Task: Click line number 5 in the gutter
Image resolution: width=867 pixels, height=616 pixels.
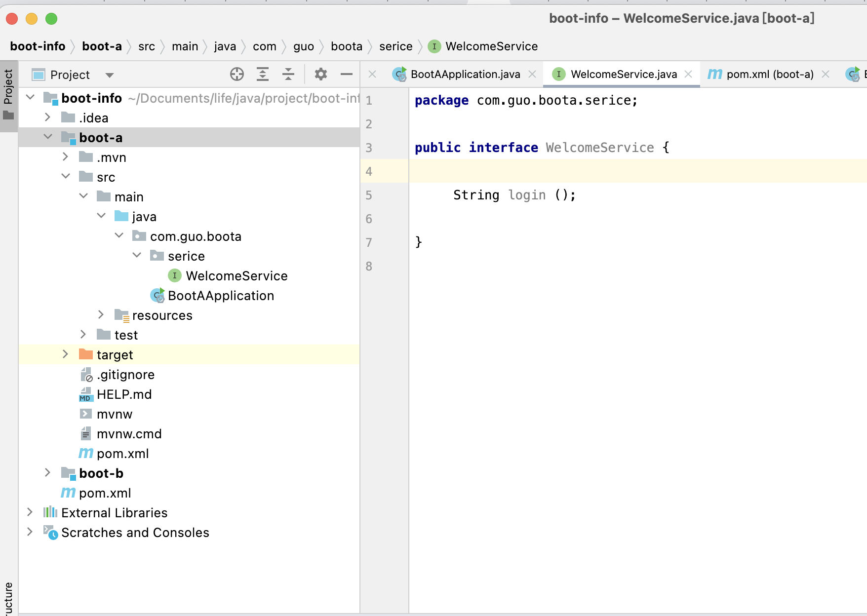Action: (369, 195)
